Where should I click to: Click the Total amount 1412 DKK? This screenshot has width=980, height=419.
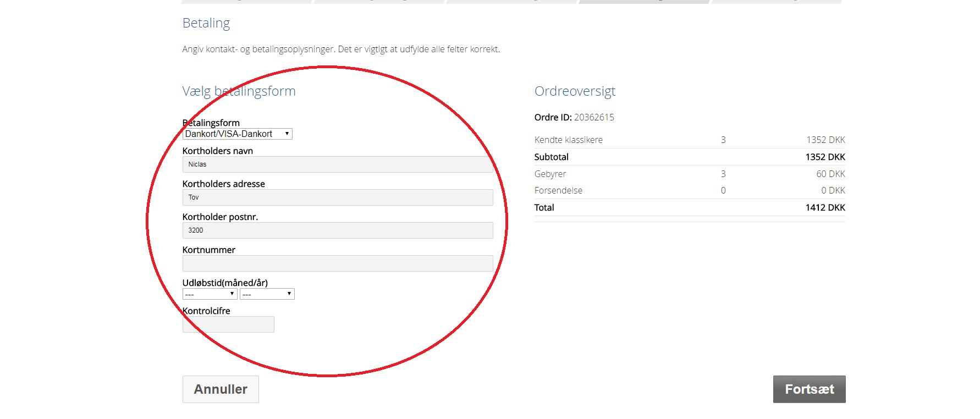[825, 207]
